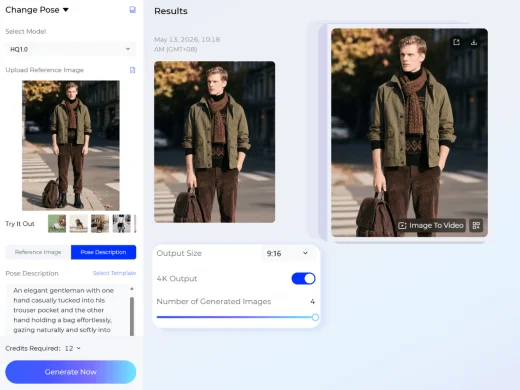520x390 pixels.
Task: Click the Results heading text
Action: pos(171,11)
